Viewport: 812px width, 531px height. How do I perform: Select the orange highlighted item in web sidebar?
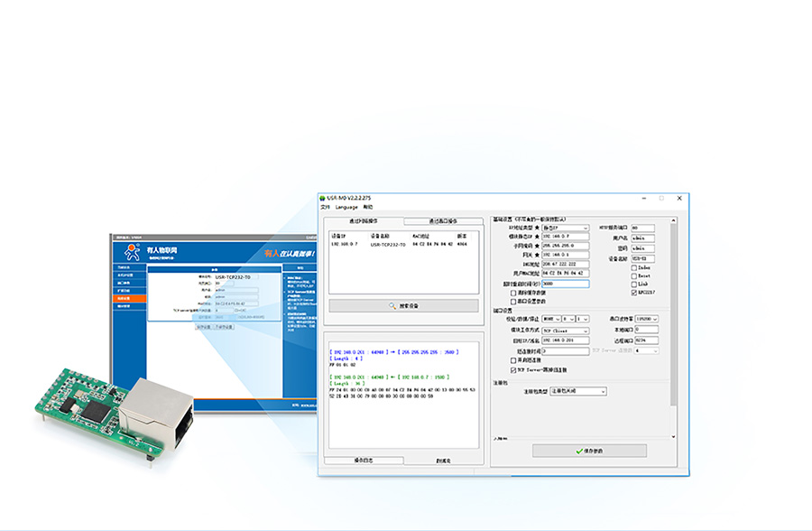pyautogui.click(x=129, y=297)
